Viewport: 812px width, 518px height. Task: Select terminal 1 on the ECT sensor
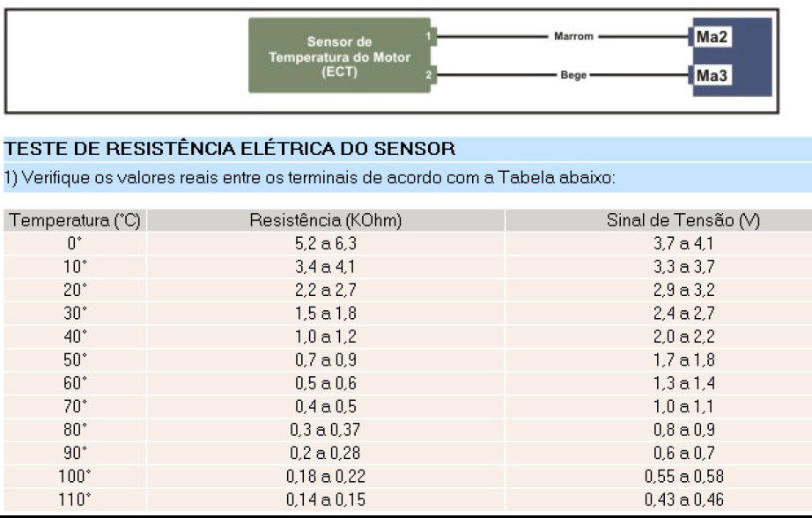(x=427, y=37)
